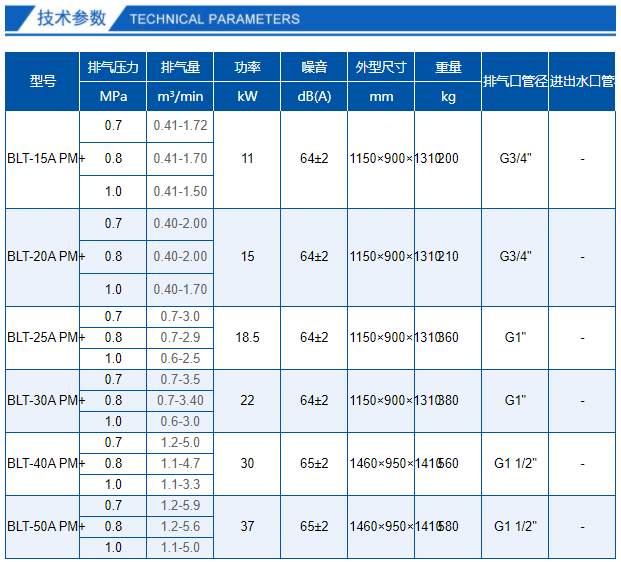621x562 pixels.
Task: Click the 15 kW power cell
Action: point(247,257)
